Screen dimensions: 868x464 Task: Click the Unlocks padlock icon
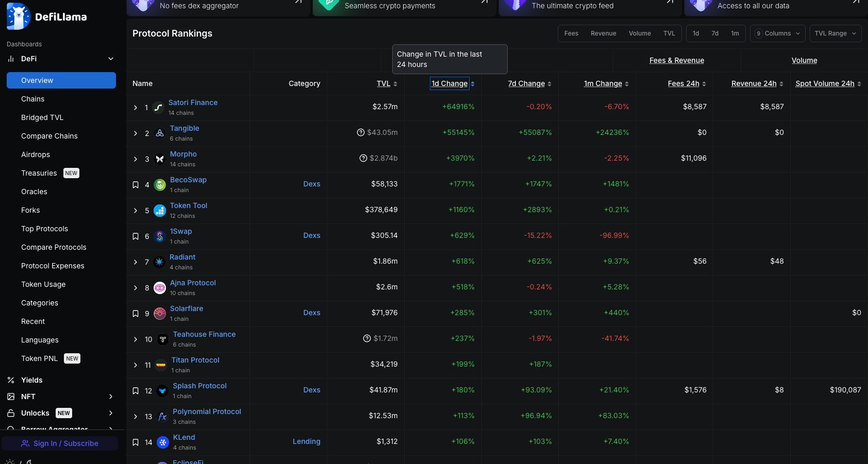(x=11, y=413)
